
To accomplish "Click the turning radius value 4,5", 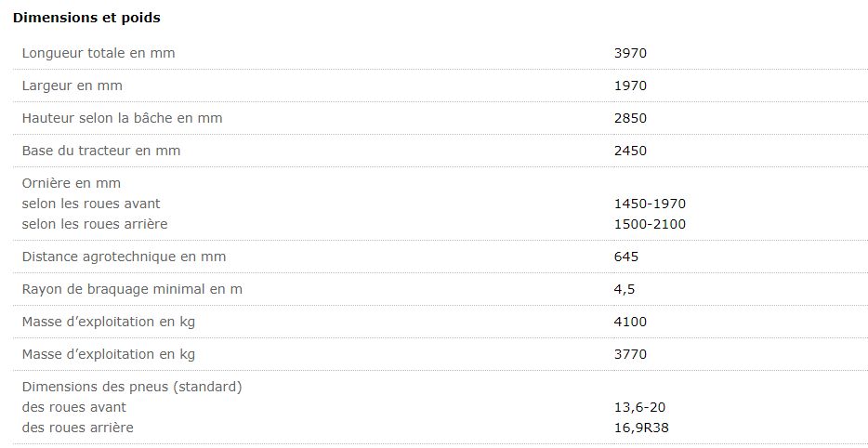I will [625, 289].
